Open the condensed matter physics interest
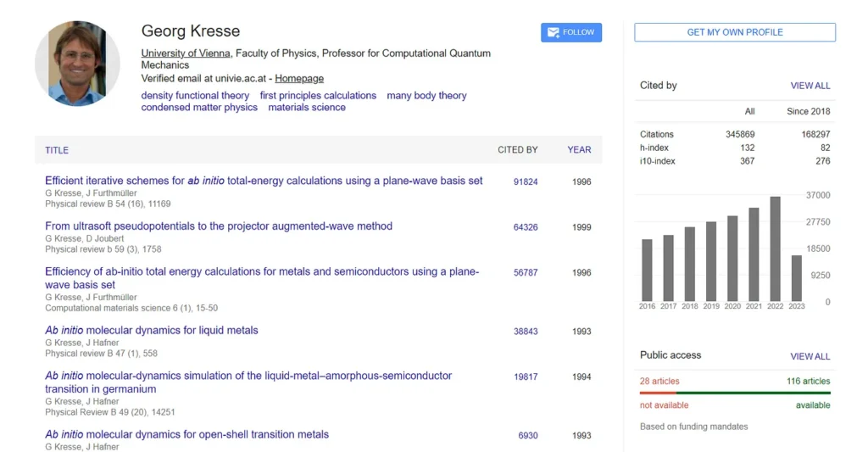The width and height of the screenshot is (868, 452). (199, 108)
